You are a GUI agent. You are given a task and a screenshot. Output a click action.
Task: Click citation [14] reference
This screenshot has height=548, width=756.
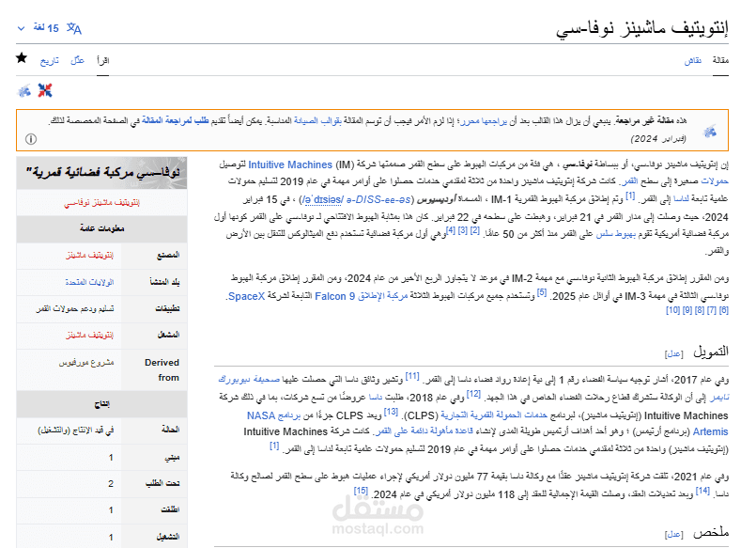703,491
